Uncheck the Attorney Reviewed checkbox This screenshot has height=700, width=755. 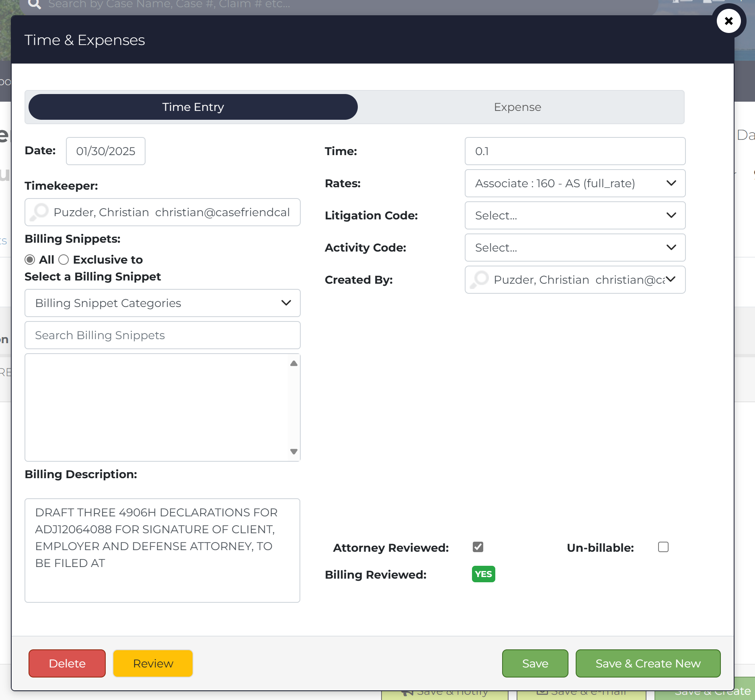pos(478,547)
